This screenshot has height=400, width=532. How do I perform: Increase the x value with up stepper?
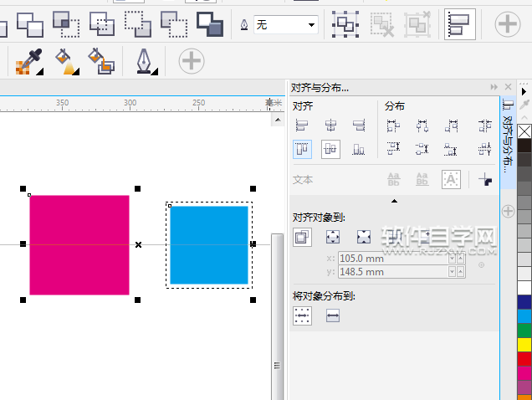click(461, 259)
